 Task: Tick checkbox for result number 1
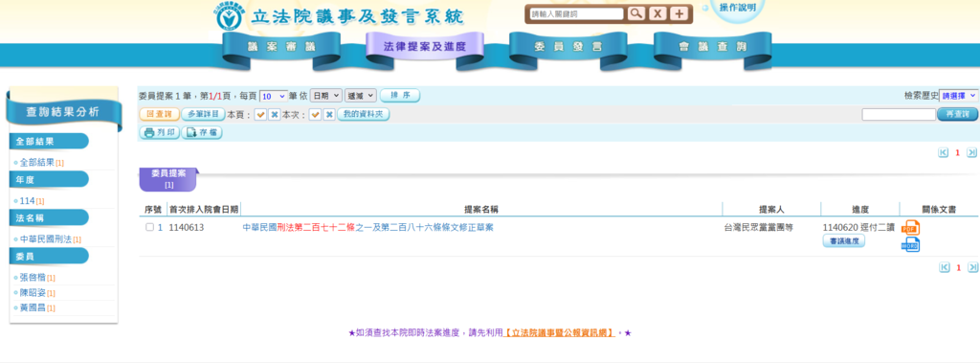coord(149,227)
